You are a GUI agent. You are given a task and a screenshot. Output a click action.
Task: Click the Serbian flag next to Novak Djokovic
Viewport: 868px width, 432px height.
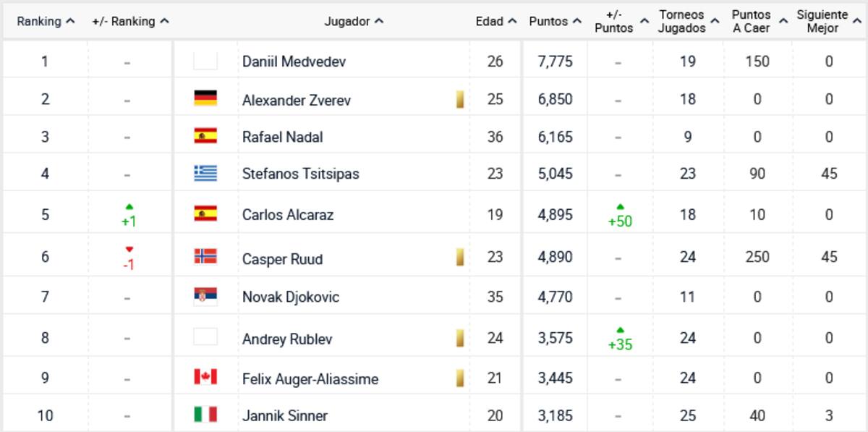pyautogui.click(x=205, y=297)
